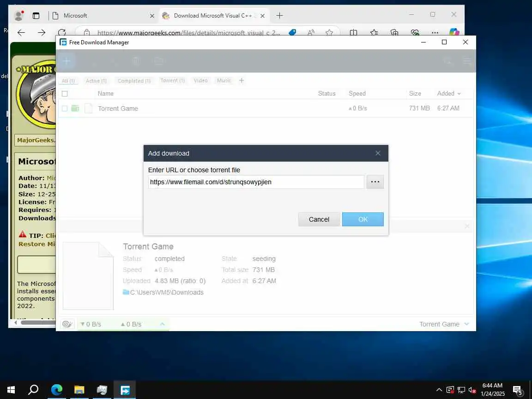Viewport: 532px width, 399px height.
Task: Click the file preview thumbnail in details panel
Action: tap(88, 276)
